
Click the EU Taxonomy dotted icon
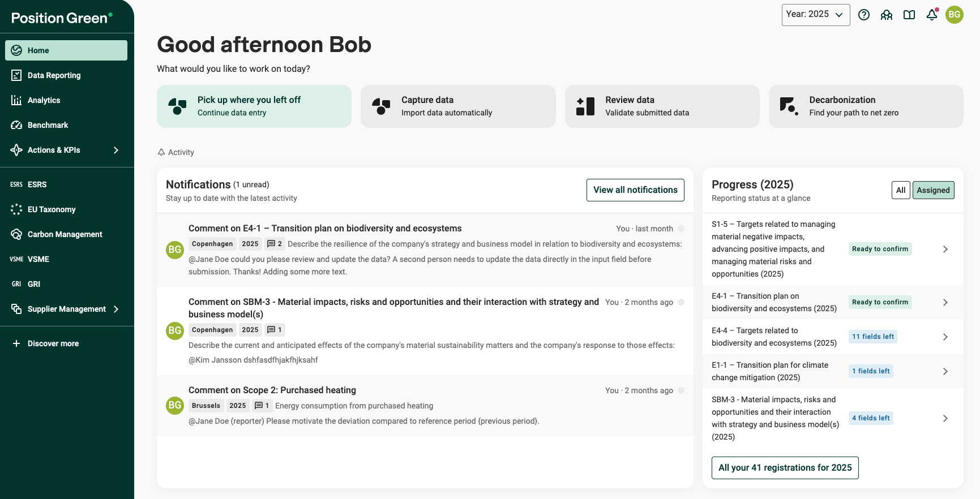pyautogui.click(x=16, y=209)
